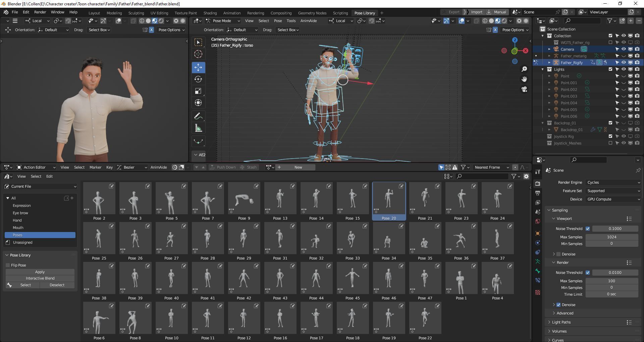The image size is (644, 342).
Task: Open the Current File asset library dropdown
Action: [40, 186]
